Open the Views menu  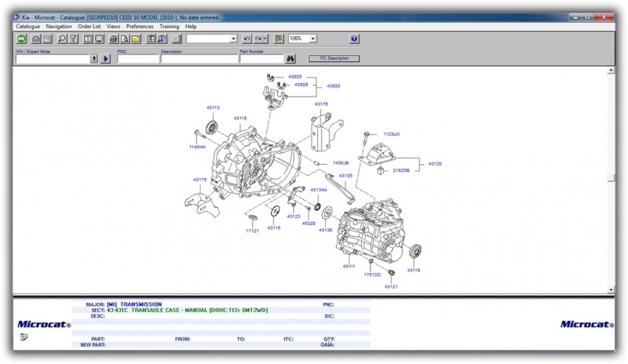click(x=113, y=27)
